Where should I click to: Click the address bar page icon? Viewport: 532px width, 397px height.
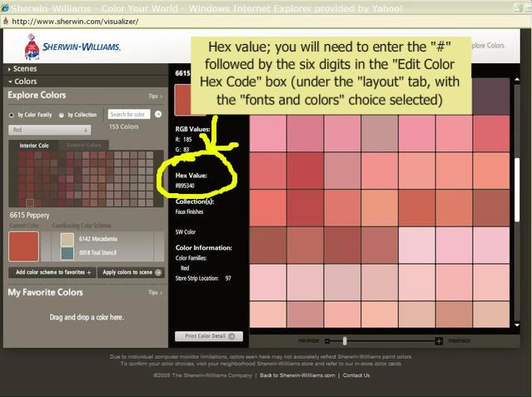tap(6, 22)
